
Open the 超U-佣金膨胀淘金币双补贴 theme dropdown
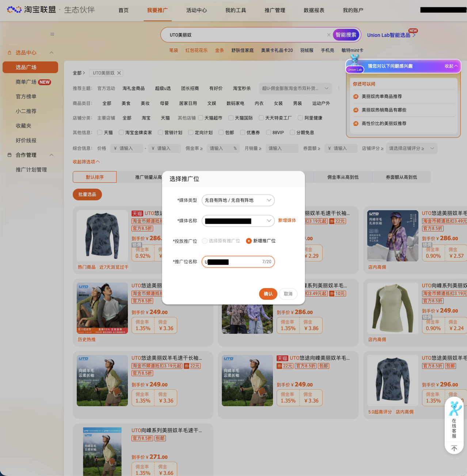295,88
